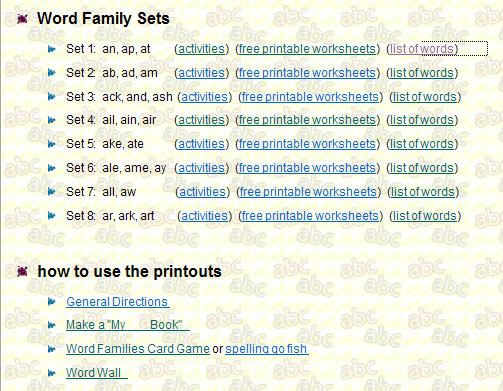Click the bug icon beside Word Family Sets
503x391 pixels.
[x=22, y=19]
